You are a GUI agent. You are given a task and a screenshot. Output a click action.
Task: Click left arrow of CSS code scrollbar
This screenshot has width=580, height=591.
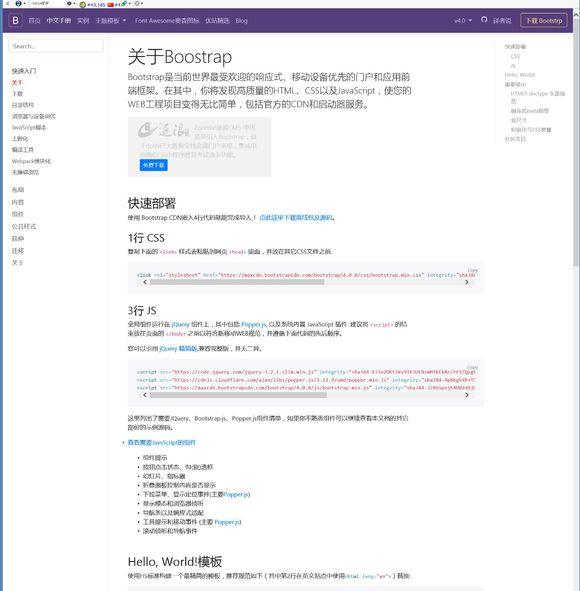(145, 282)
